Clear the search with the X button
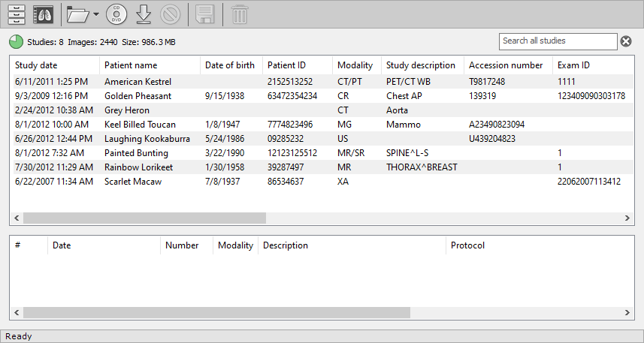This screenshot has height=343, width=644. tap(626, 41)
